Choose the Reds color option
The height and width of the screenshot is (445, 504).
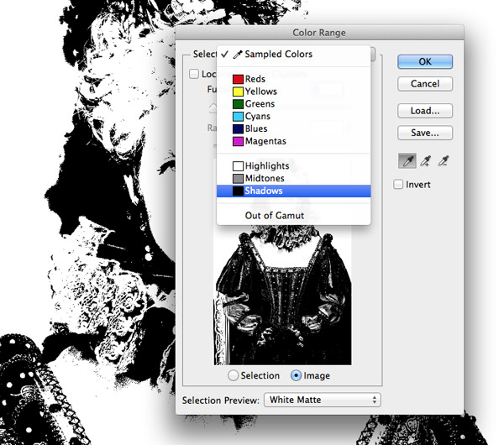(x=255, y=79)
